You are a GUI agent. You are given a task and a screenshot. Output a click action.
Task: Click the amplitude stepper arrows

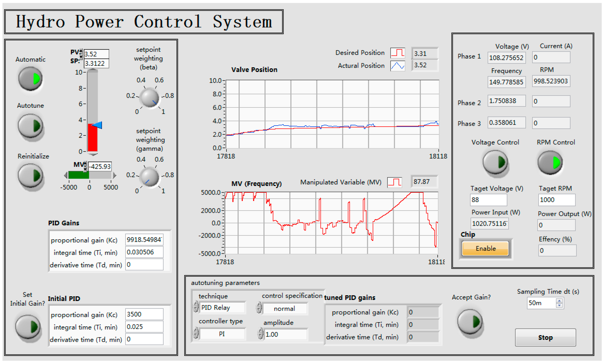click(260, 334)
